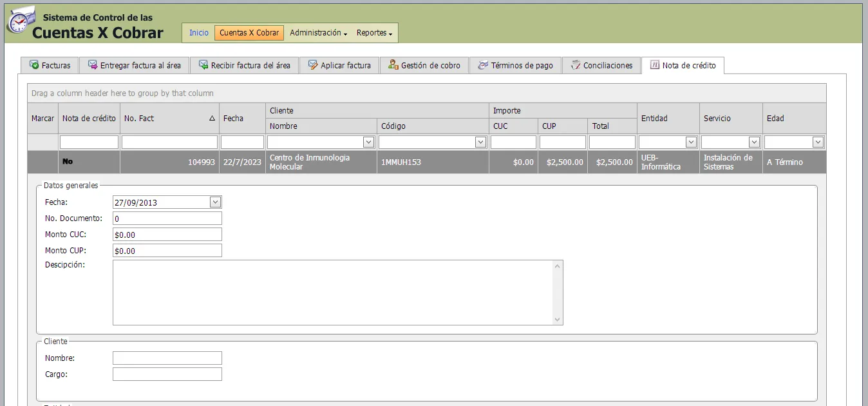Open the Edad column filter dropdown
Screen dimensions: 868x406
click(x=817, y=141)
